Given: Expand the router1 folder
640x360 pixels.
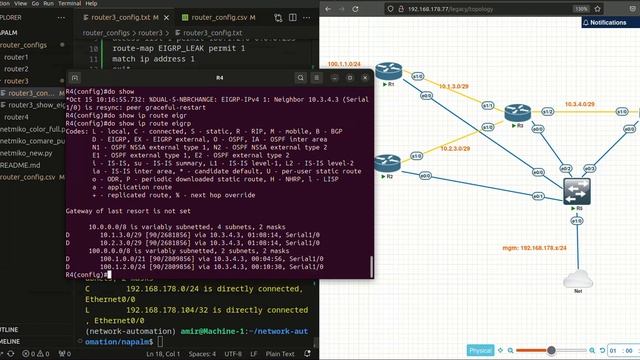Looking at the screenshot, I should (16, 57).
